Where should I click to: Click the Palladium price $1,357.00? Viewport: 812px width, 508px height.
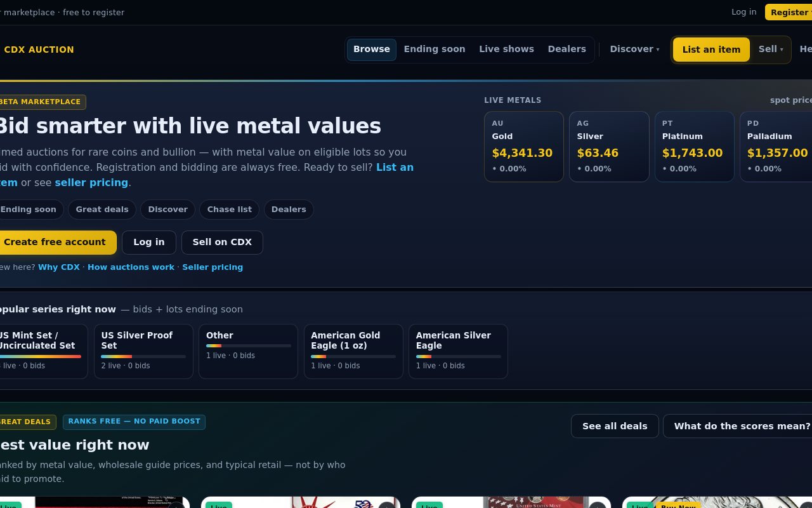778,153
